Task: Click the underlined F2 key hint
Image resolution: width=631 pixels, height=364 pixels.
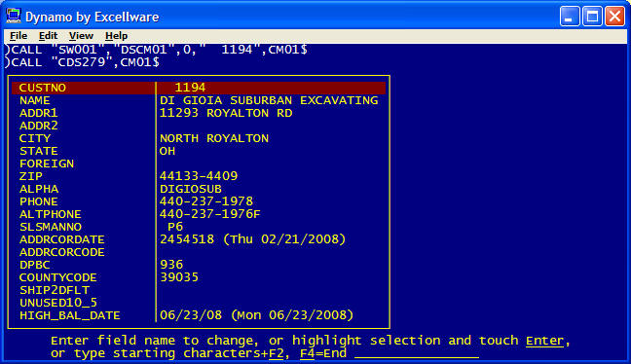Action: click(277, 353)
